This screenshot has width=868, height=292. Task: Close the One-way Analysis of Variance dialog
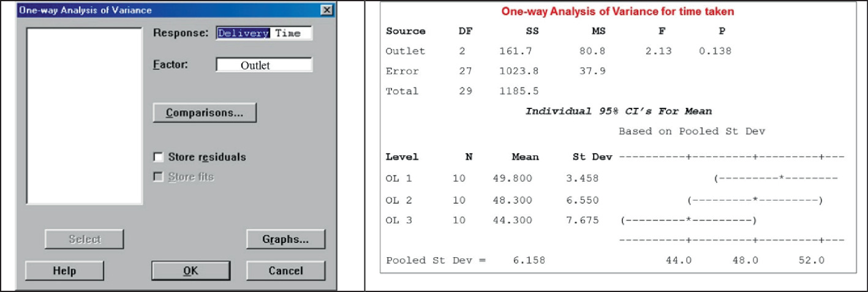click(x=328, y=10)
